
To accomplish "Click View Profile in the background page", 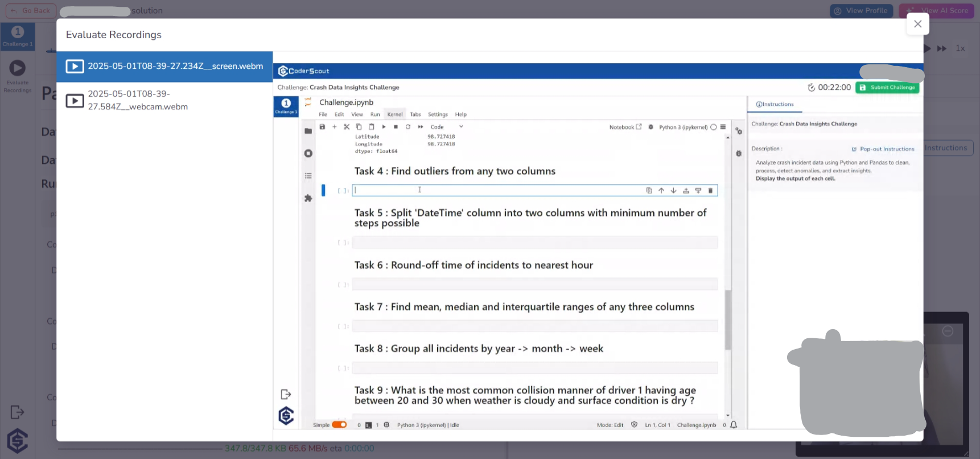I will [861, 10].
